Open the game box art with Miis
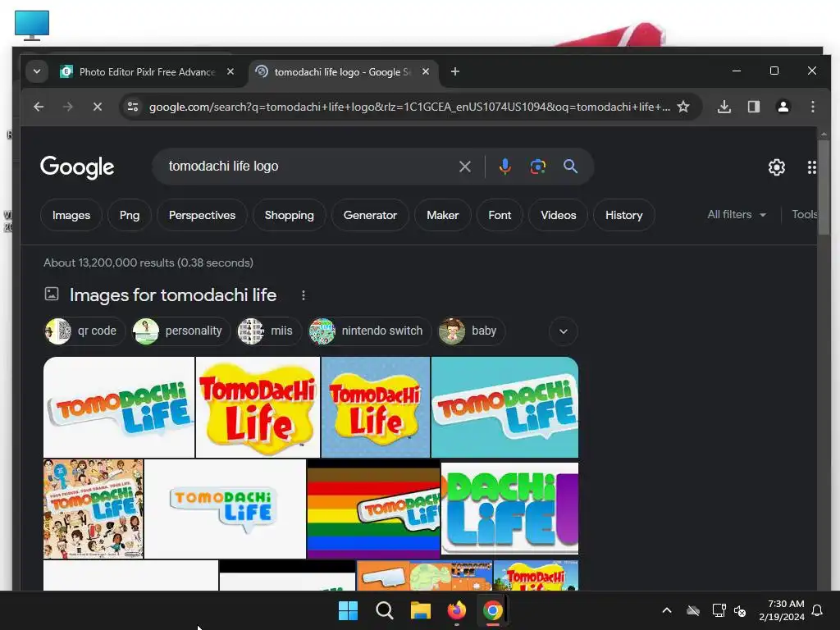Screen dimensions: 840x630 click(x=94, y=509)
